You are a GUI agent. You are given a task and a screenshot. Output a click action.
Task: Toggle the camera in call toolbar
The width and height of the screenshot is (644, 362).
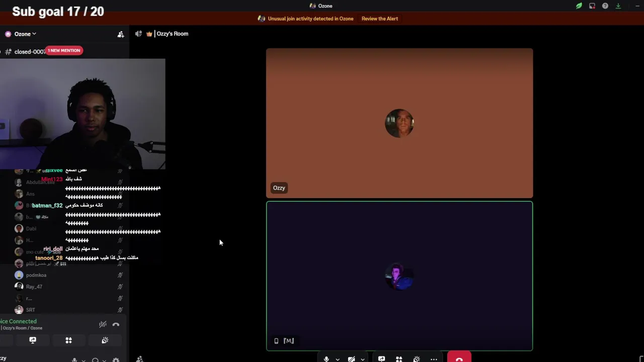tap(351, 359)
